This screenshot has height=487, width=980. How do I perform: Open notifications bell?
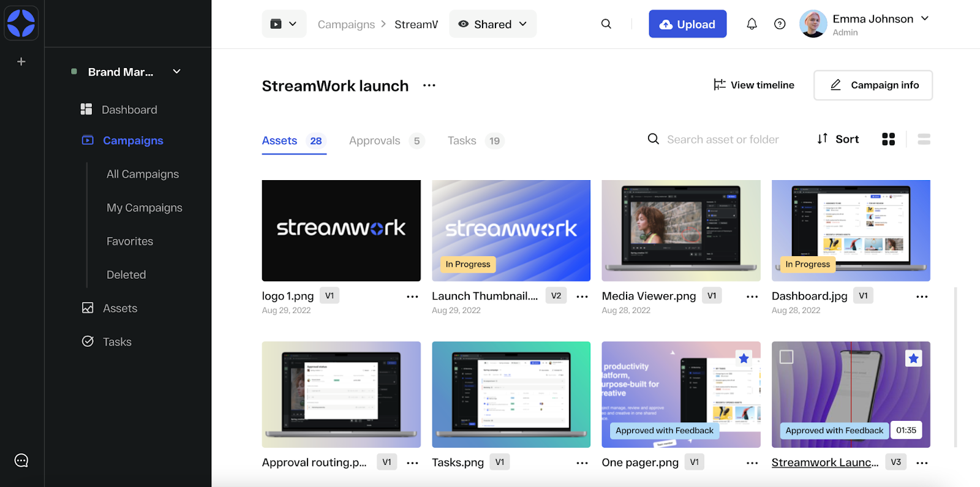click(752, 24)
